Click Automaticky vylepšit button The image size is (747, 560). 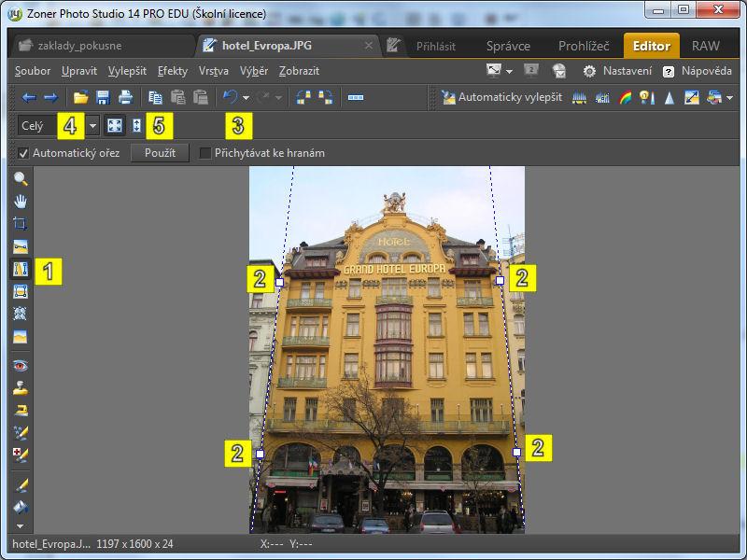tap(501, 98)
